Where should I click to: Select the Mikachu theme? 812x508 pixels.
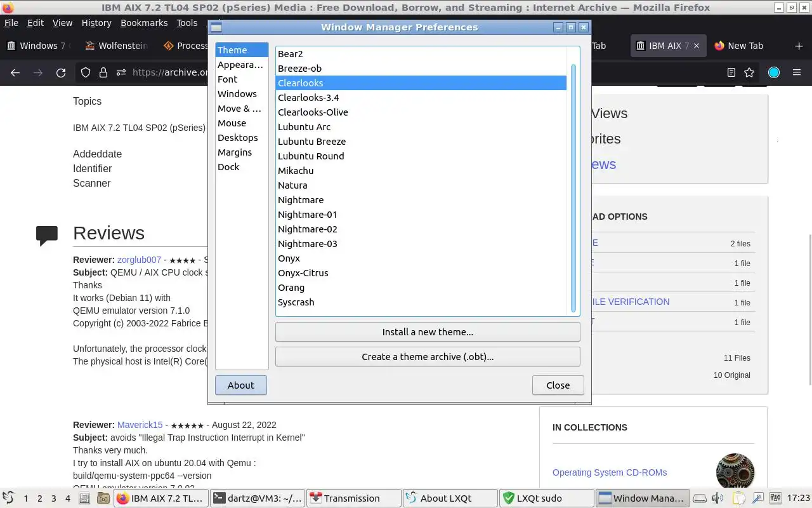[421, 171]
